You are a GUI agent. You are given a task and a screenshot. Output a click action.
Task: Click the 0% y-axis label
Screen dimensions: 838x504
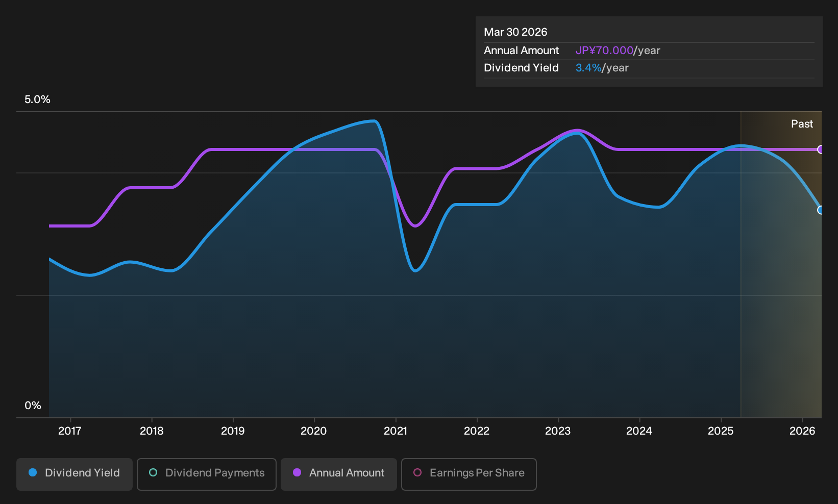pyautogui.click(x=33, y=406)
